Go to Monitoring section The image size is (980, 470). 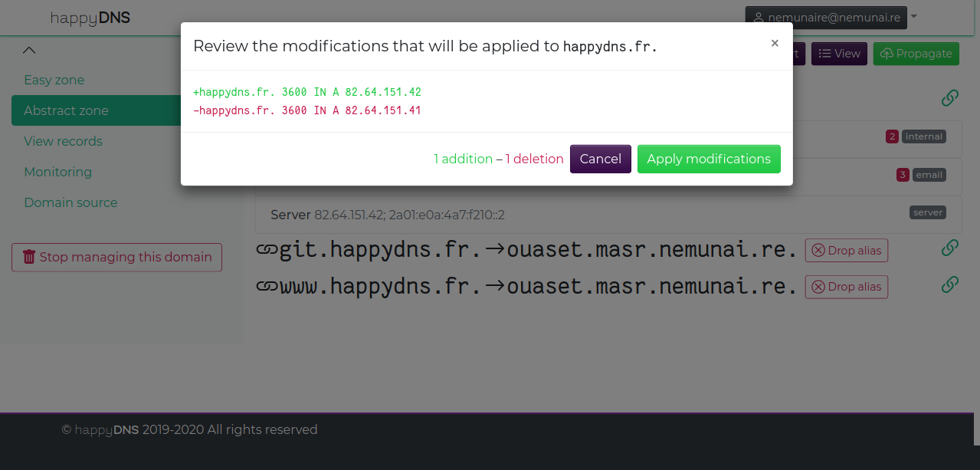coord(57,172)
